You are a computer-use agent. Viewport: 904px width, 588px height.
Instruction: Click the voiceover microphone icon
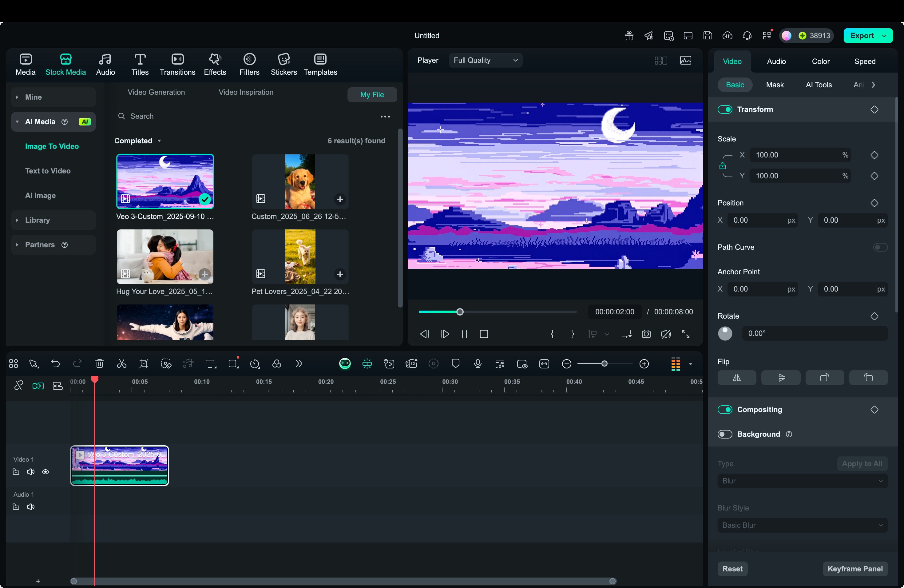[x=478, y=364]
